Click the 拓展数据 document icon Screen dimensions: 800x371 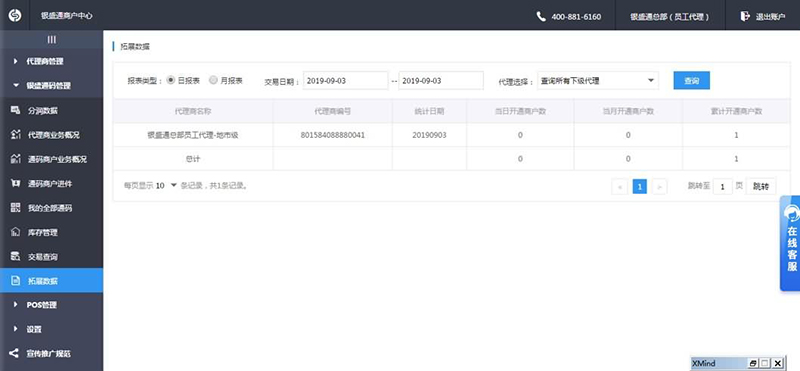(x=15, y=281)
